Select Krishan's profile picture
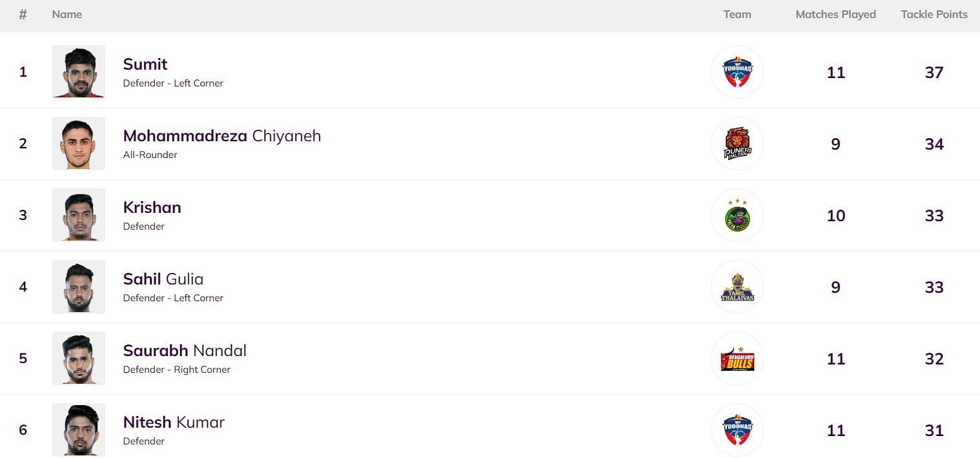Viewport: 980px width, 458px height. pyautogui.click(x=79, y=215)
